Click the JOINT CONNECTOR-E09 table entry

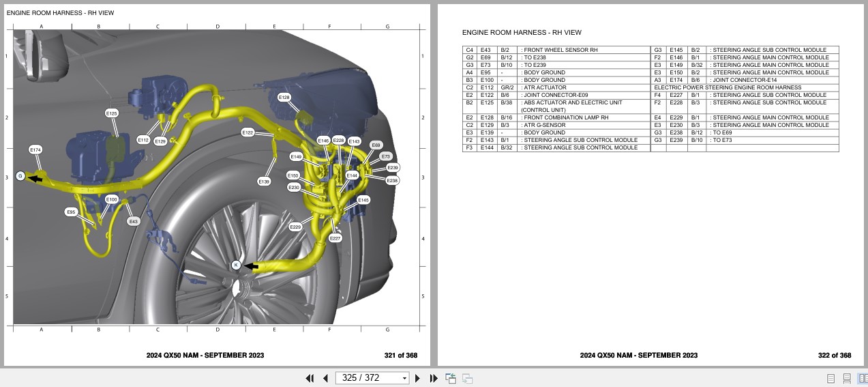pyautogui.click(x=556, y=95)
